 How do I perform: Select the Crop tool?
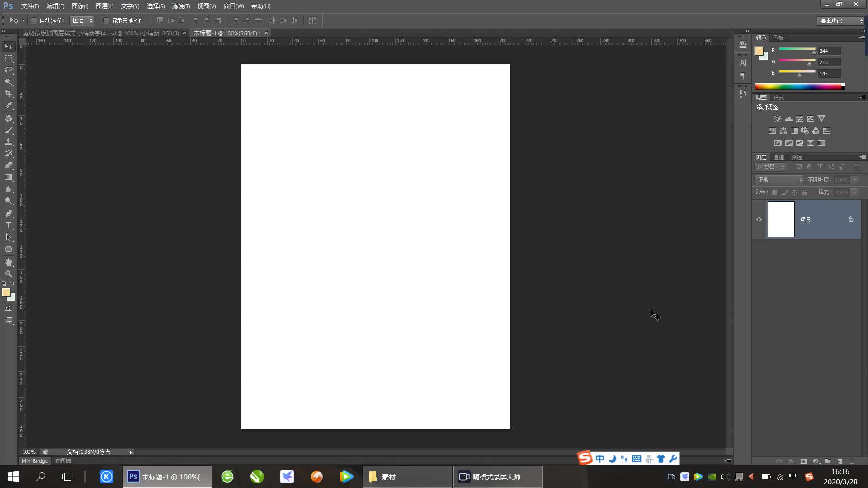point(9,94)
